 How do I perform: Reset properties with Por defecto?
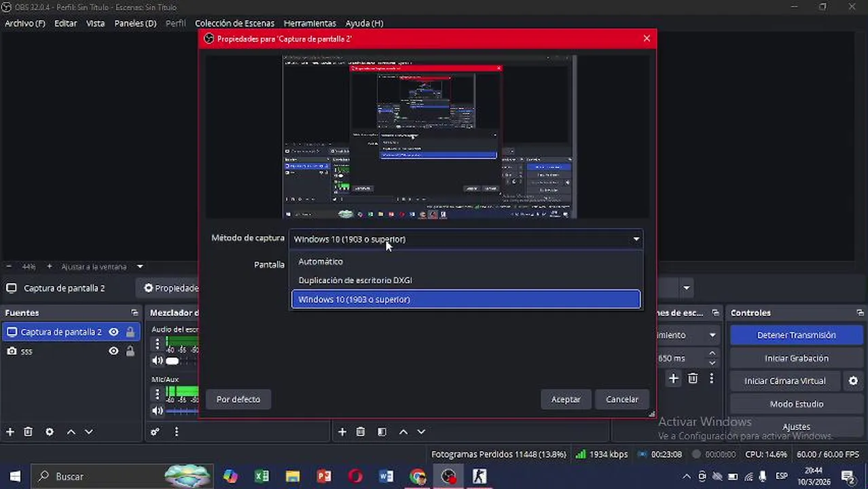238,399
